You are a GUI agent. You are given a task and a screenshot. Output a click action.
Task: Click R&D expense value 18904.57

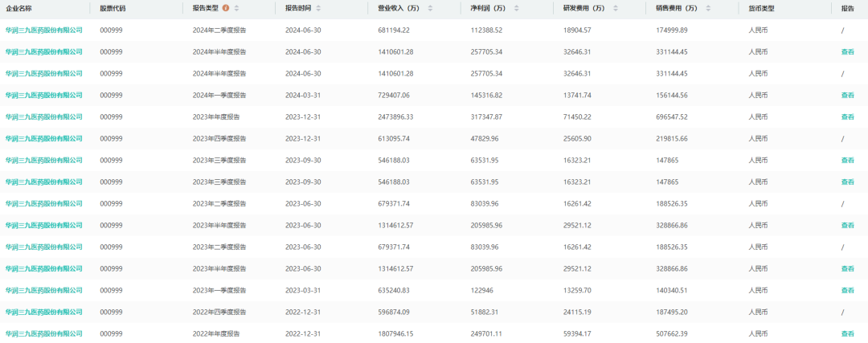577,30
